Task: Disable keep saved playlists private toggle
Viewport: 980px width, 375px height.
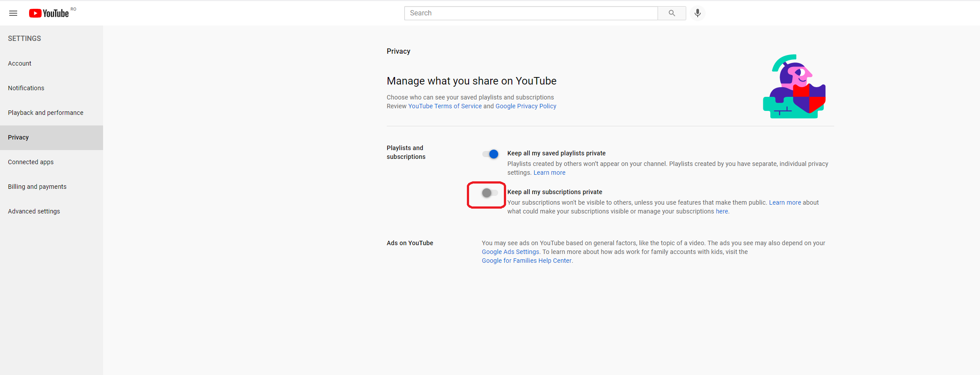Action: [490, 154]
